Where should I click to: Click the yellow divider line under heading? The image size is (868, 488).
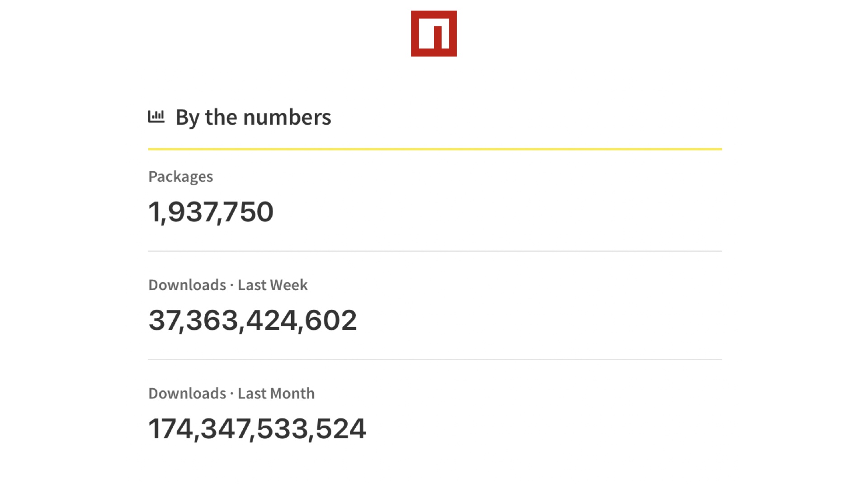[435, 149]
